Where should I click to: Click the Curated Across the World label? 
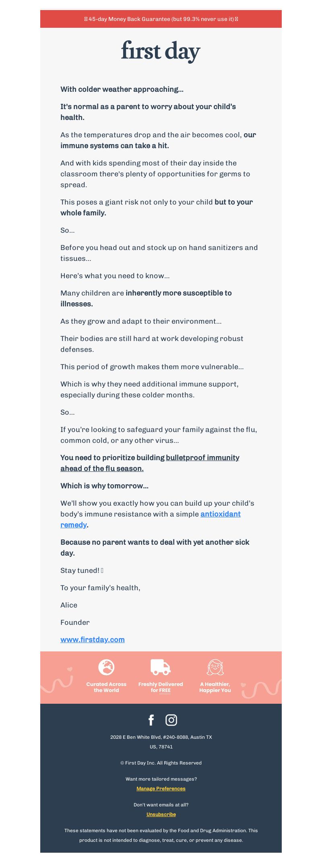[x=106, y=687]
